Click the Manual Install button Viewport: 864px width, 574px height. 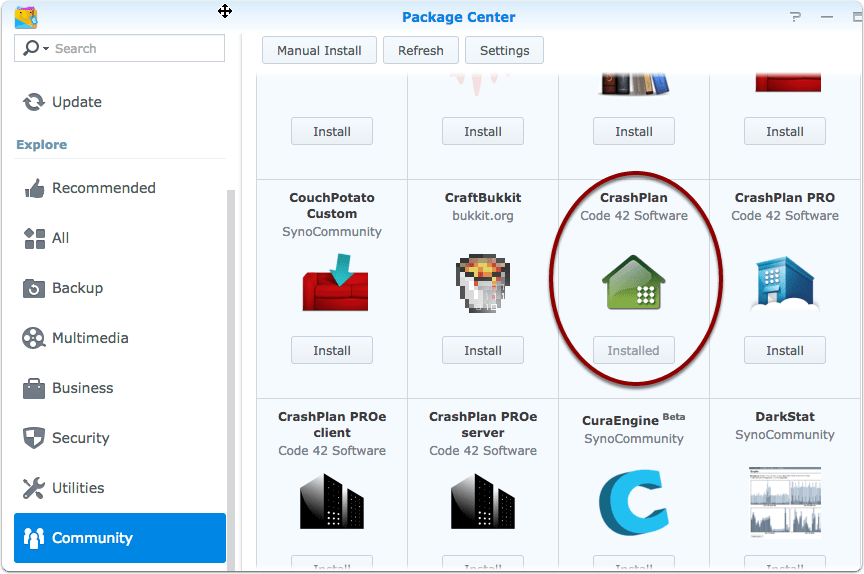[319, 50]
